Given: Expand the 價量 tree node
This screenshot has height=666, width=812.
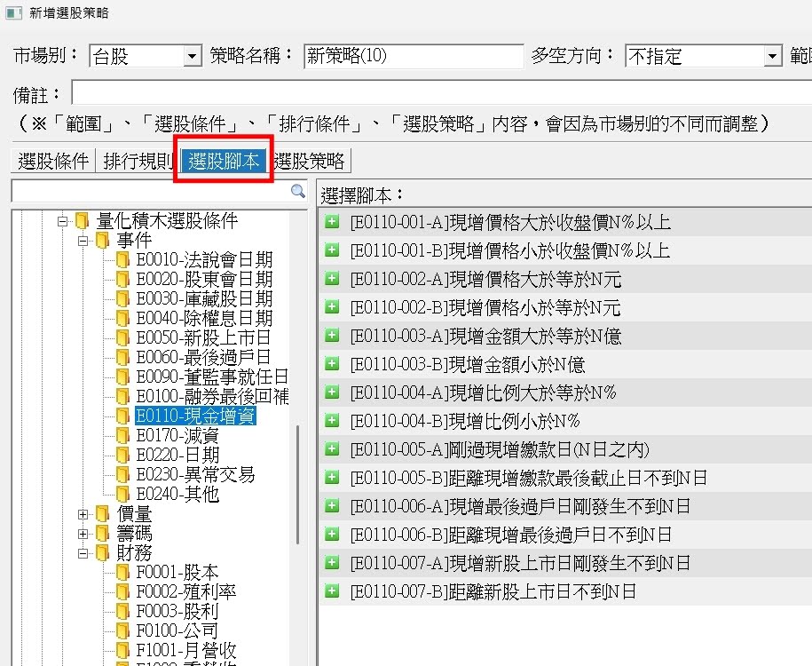Looking at the screenshot, I should (x=83, y=514).
